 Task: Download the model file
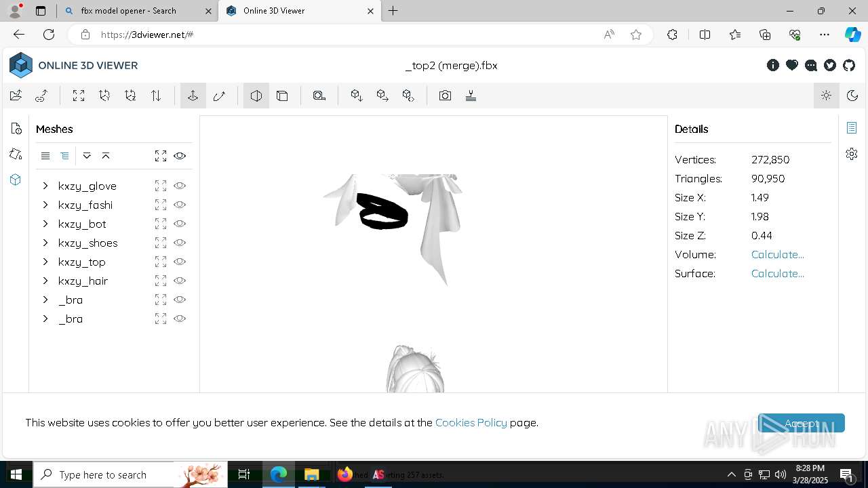tap(357, 96)
